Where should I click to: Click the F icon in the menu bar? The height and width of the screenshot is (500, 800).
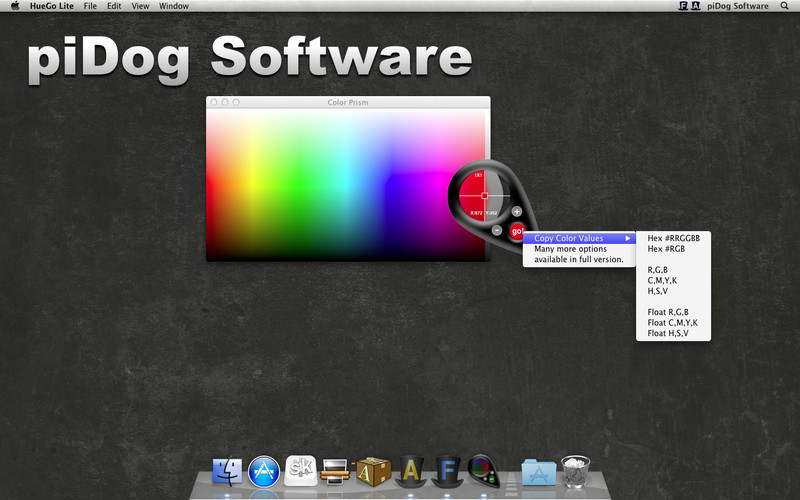(683, 6)
